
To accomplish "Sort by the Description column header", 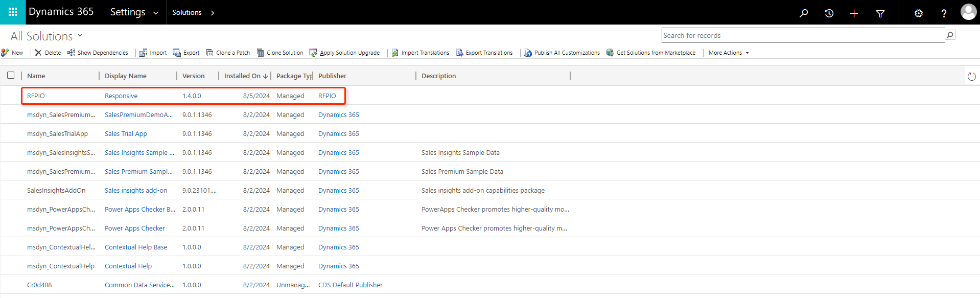I will 439,76.
